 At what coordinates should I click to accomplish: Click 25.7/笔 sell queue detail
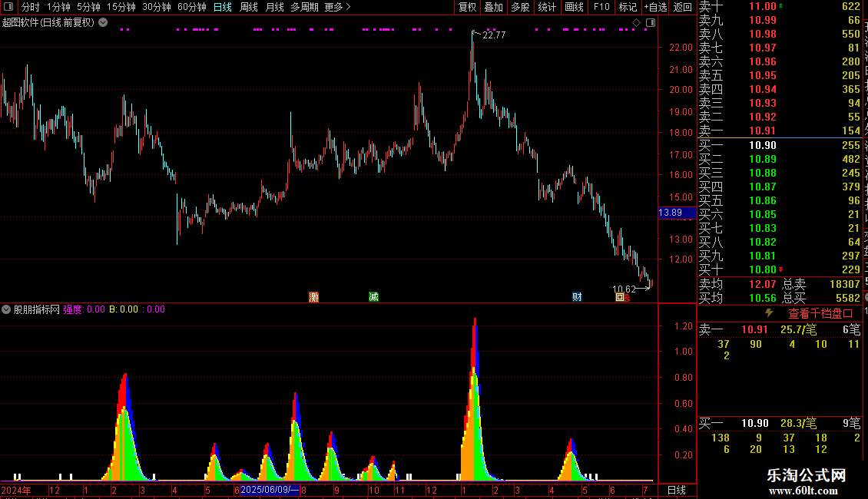(x=798, y=329)
